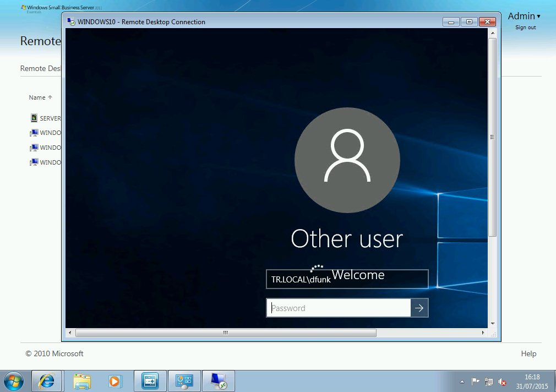Click the remote window's horizontal scrollbar thumb

click(226, 333)
